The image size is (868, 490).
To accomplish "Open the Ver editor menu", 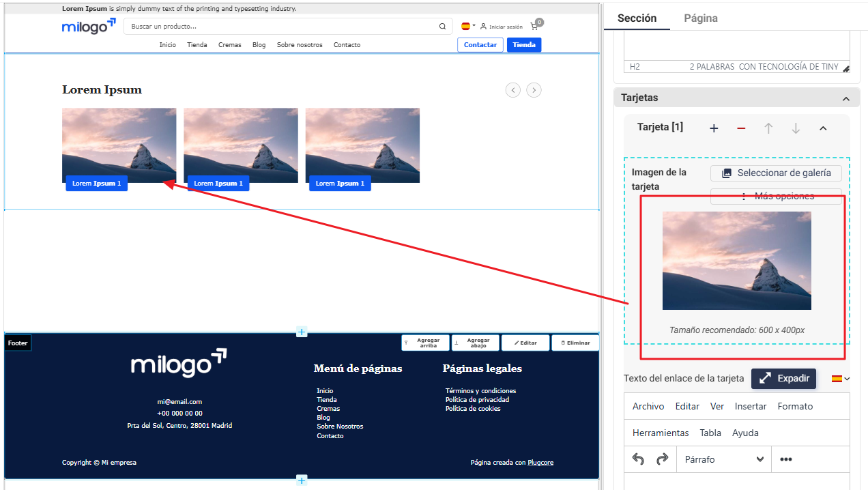I will pyautogui.click(x=717, y=406).
